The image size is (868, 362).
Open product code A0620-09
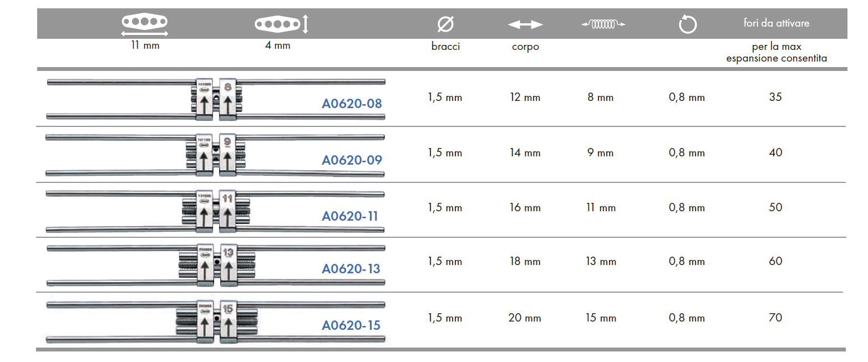coord(352,160)
